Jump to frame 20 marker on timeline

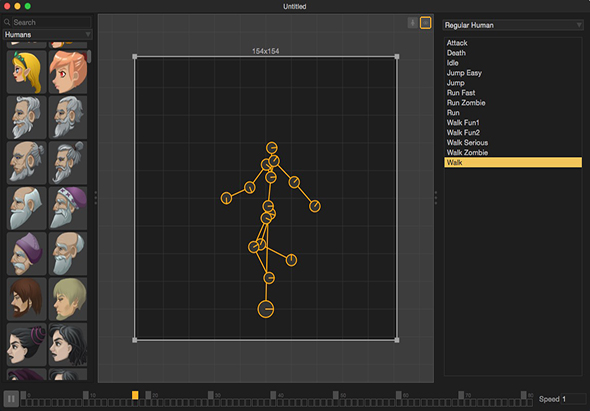click(148, 395)
